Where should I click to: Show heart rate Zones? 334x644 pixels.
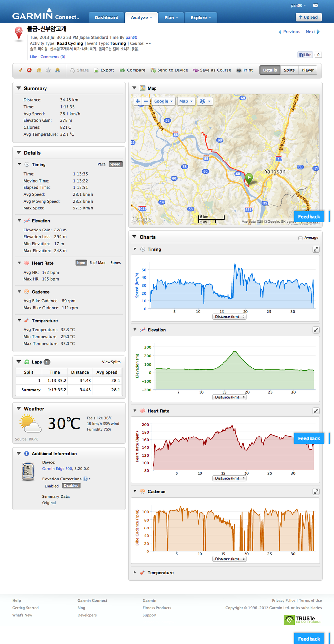[x=115, y=263]
